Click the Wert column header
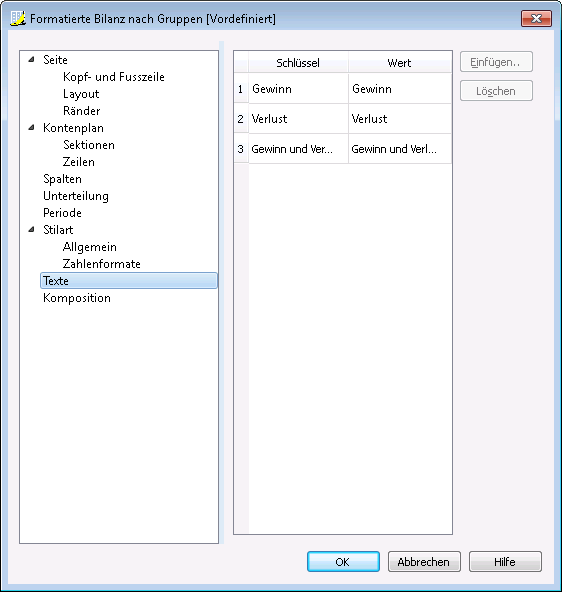The width and height of the screenshot is (562, 592). pos(400,62)
